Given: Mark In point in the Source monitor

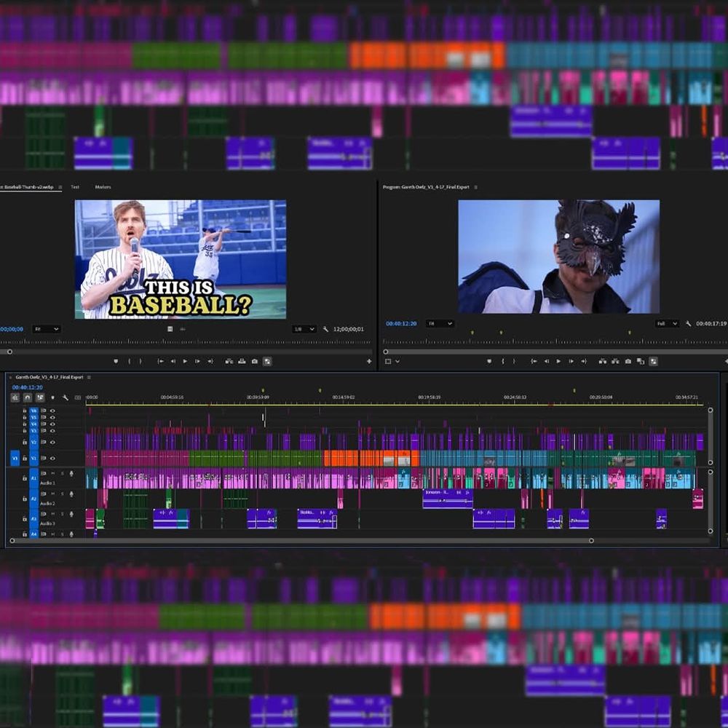Looking at the screenshot, I should [x=129, y=361].
